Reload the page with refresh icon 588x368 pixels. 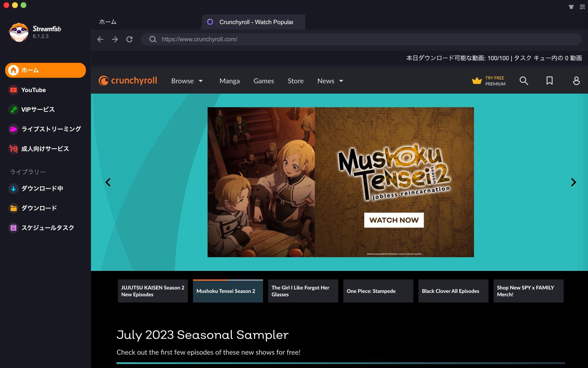coord(129,39)
